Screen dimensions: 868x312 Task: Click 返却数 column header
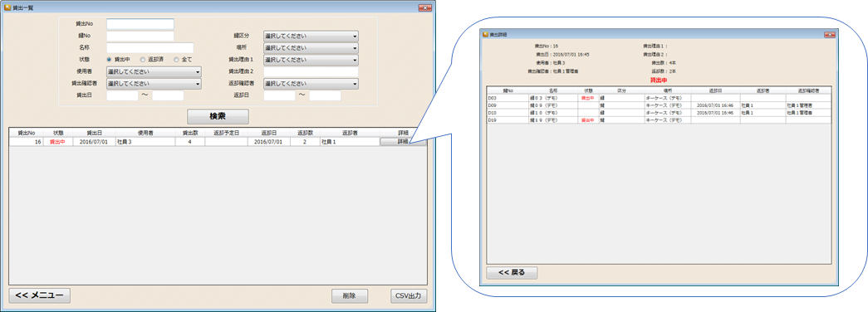(305, 134)
